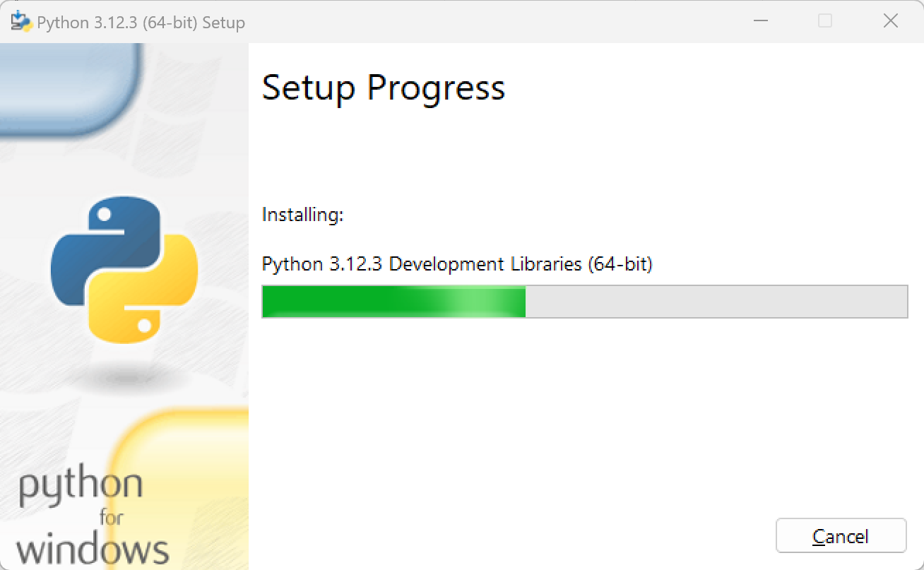Select the 'Python 3.12.3 Development Libraries (64-bit)' text
The width and height of the screenshot is (924, 570).
pyautogui.click(x=456, y=263)
